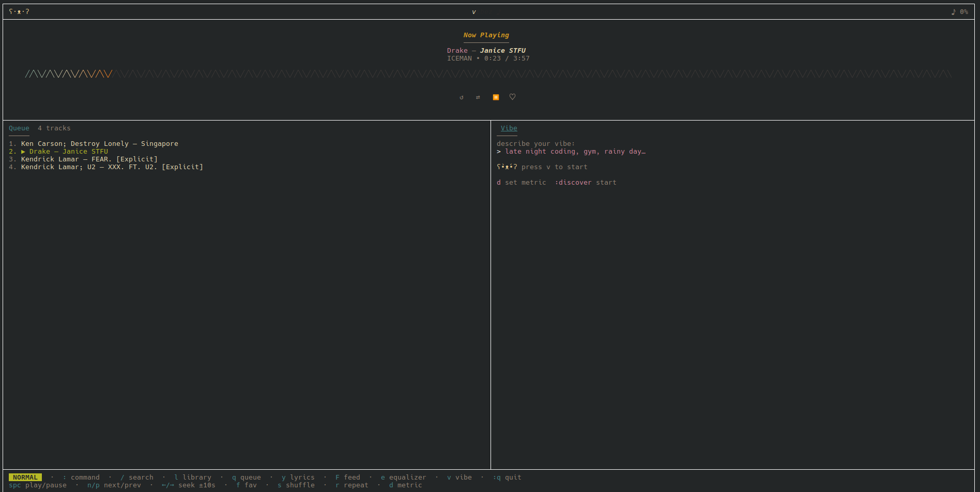Viewport: 980px width, 492px height.
Task: Open 'l library' from footer shortcuts
Action: click(193, 478)
